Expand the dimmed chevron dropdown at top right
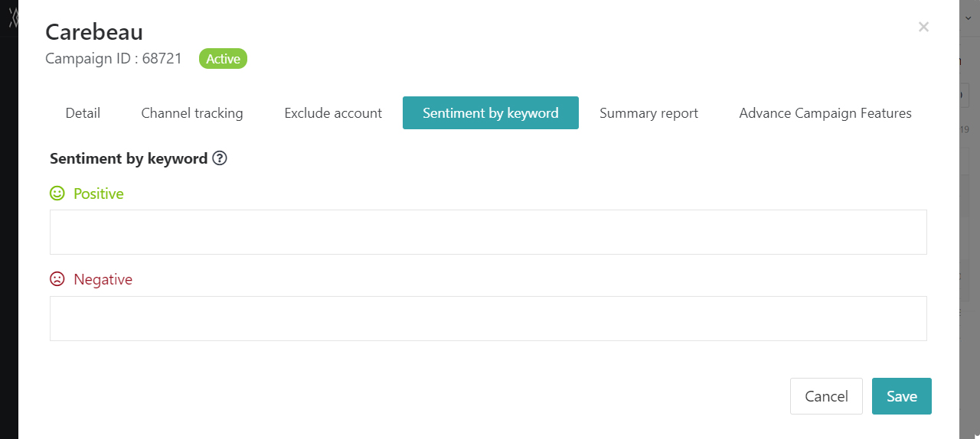The height and width of the screenshot is (439, 980). coord(969,18)
